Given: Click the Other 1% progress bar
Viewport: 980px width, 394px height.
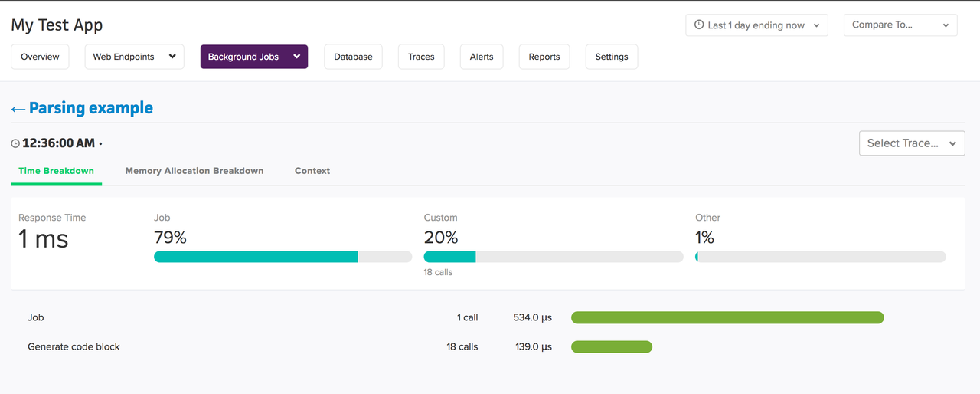Looking at the screenshot, I should point(820,257).
